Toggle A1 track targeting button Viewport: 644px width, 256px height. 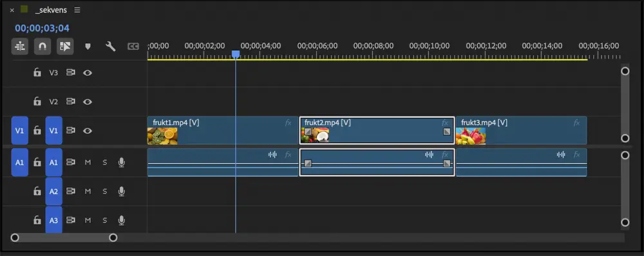coord(54,163)
